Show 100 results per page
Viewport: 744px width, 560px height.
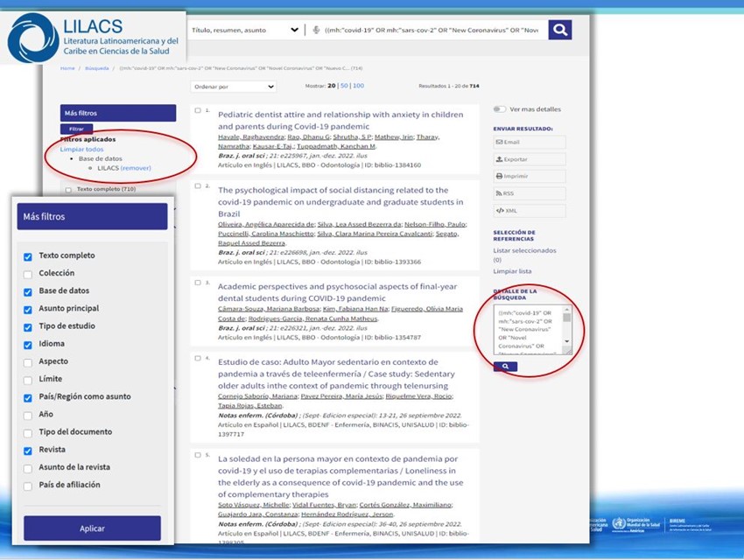358,86
